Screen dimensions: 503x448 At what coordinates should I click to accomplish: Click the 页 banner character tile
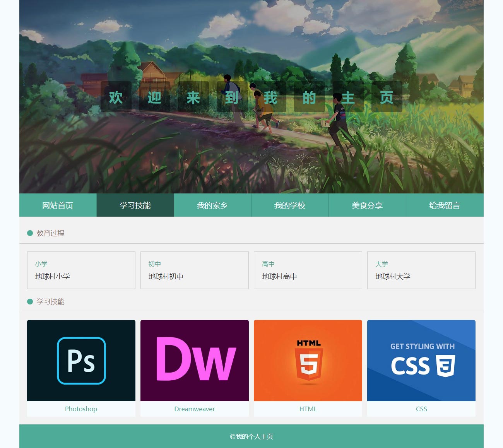click(x=387, y=97)
